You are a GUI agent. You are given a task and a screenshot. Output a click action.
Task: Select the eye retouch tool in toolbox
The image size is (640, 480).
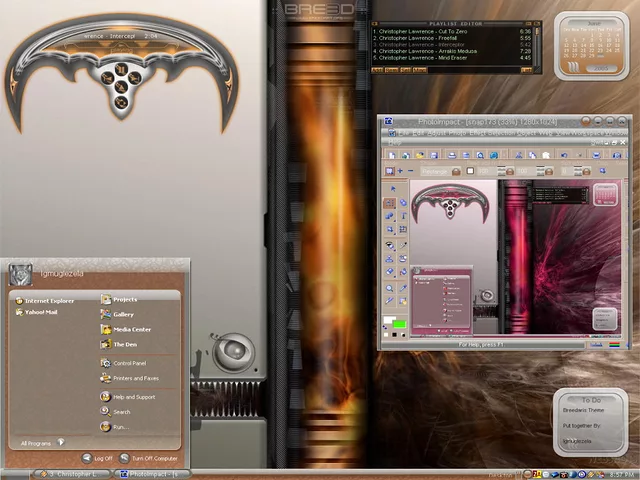[390, 245]
